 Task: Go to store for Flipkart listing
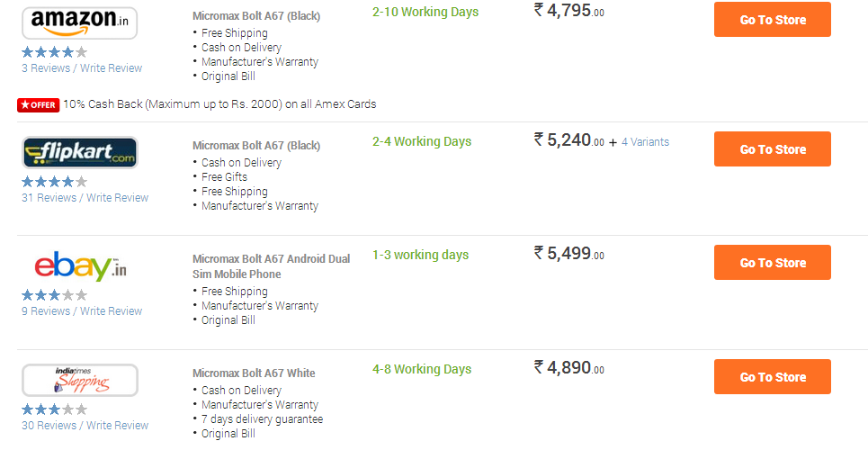pos(773,149)
